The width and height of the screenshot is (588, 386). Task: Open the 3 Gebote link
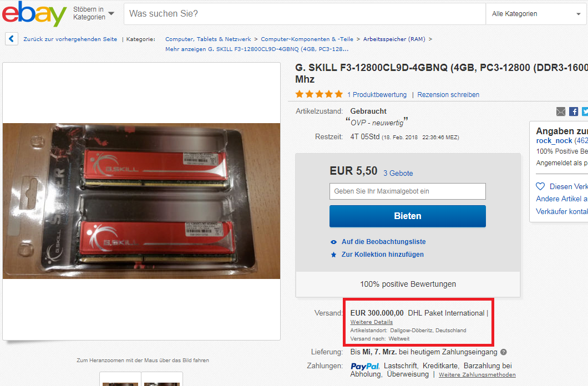pyautogui.click(x=398, y=173)
